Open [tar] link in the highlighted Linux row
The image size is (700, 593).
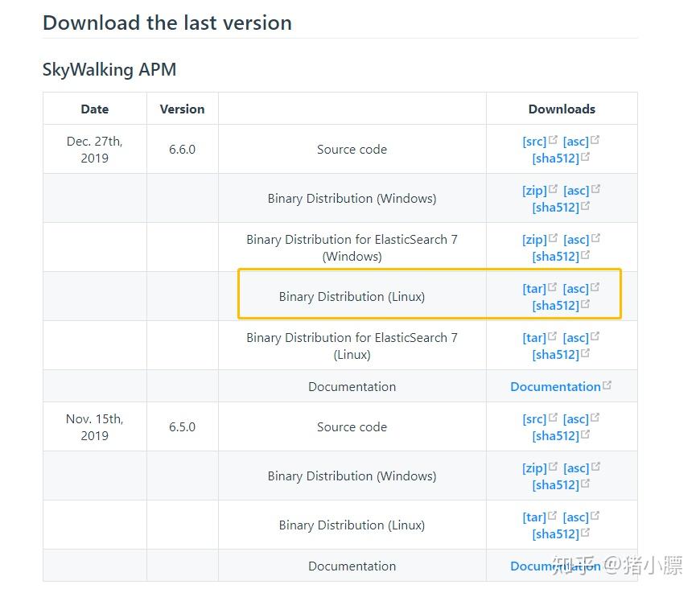pos(533,288)
